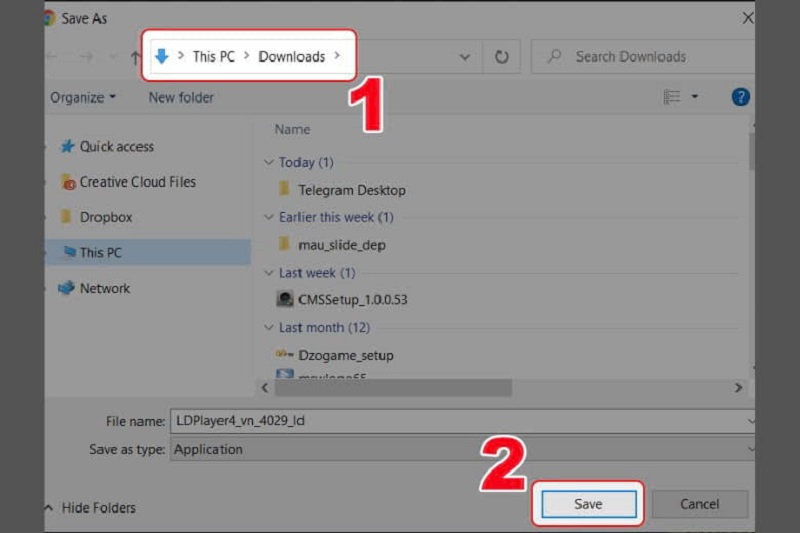Click New folder in the toolbar
800x533 pixels.
point(181,97)
